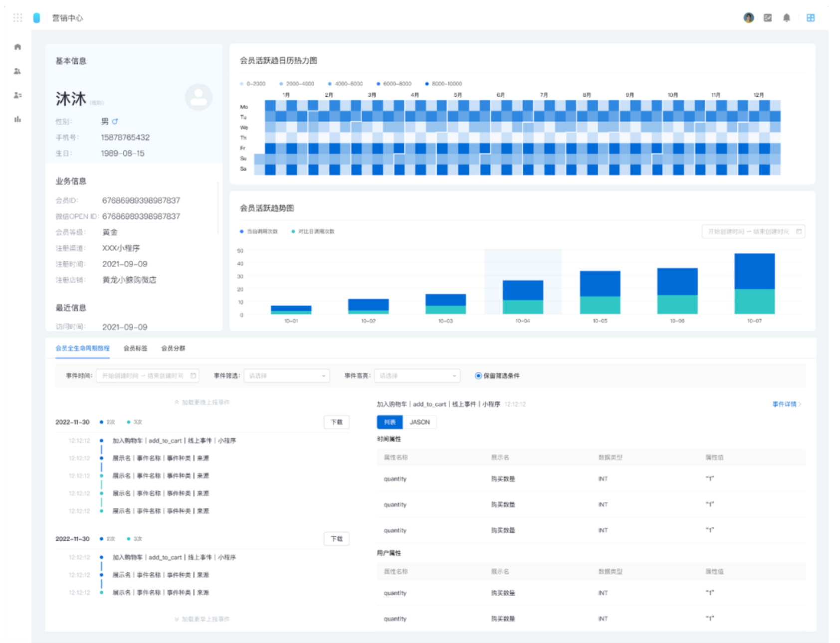Open notifications bell icon

(x=787, y=18)
